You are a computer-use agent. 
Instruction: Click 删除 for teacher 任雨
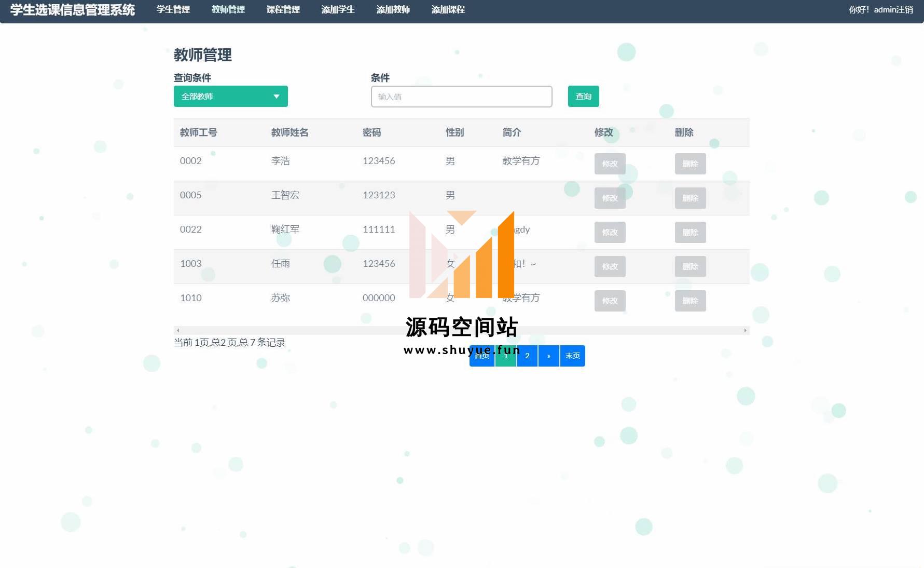[690, 267]
